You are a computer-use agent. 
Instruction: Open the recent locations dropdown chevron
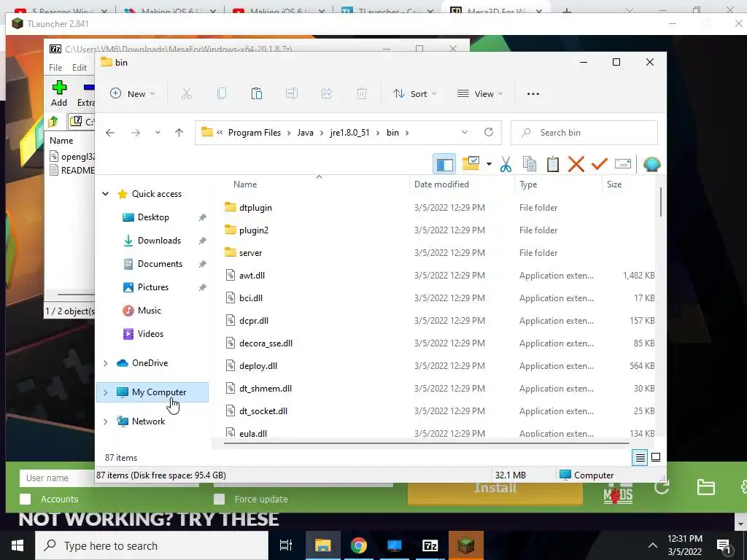tap(158, 133)
